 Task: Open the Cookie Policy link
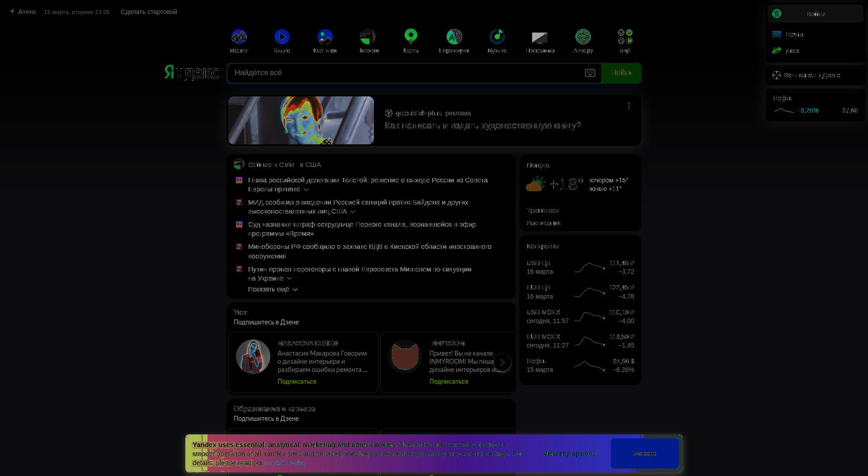(x=285, y=463)
